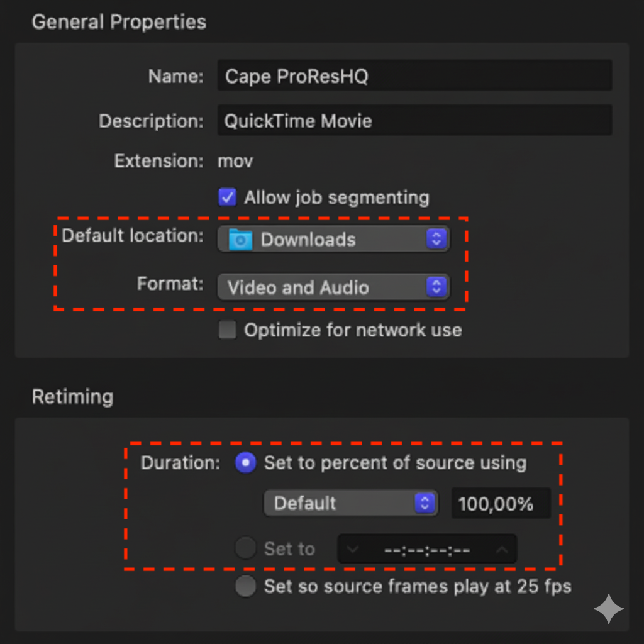This screenshot has width=644, height=644.
Task: Edit the 100,00% duration percentage value
Action: pyautogui.click(x=501, y=503)
